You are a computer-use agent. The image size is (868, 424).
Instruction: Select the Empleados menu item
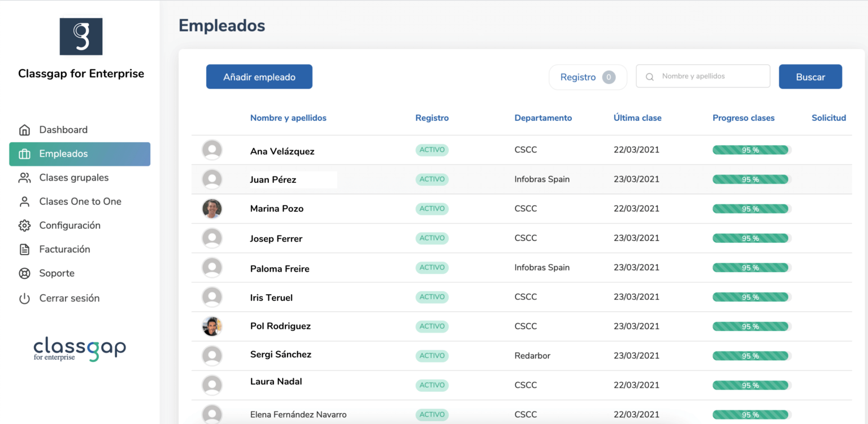pos(80,154)
